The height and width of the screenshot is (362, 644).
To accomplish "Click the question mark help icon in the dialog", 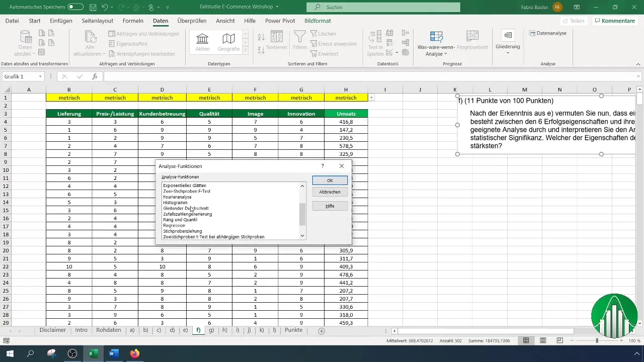I will tap(323, 165).
